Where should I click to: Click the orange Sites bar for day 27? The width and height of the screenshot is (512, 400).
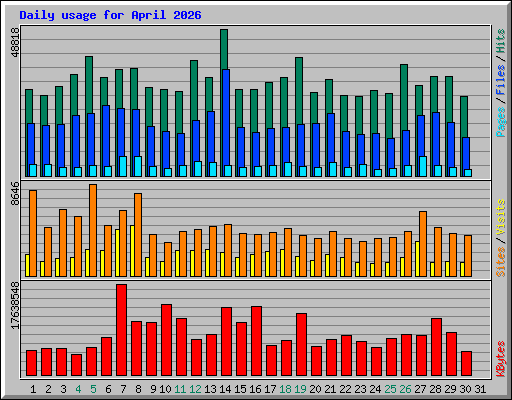click(423, 244)
